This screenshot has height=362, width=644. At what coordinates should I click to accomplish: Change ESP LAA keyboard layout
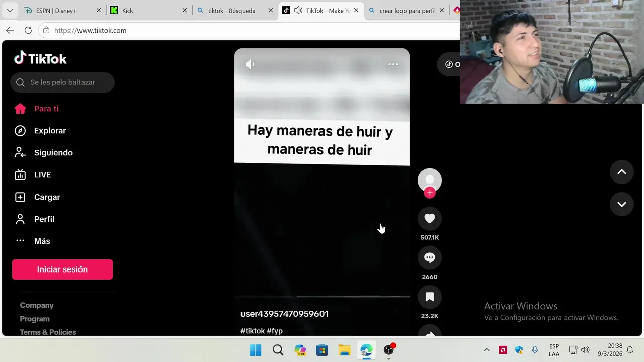click(x=554, y=350)
